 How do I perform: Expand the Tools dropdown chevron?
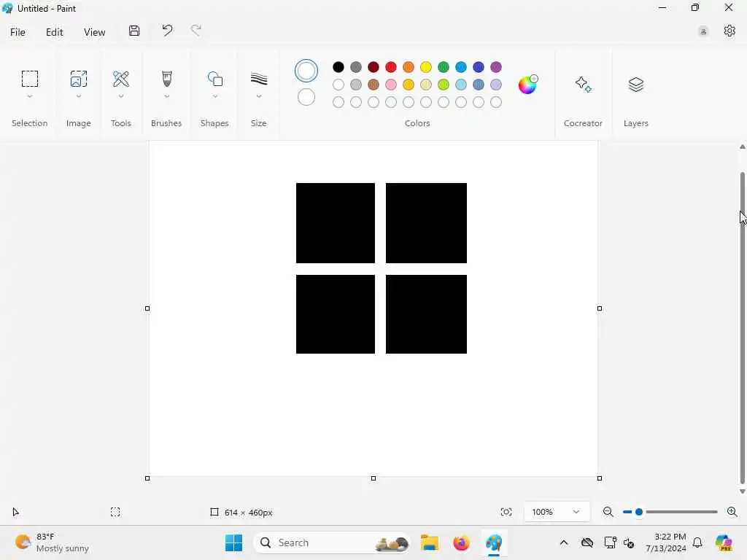click(x=121, y=96)
